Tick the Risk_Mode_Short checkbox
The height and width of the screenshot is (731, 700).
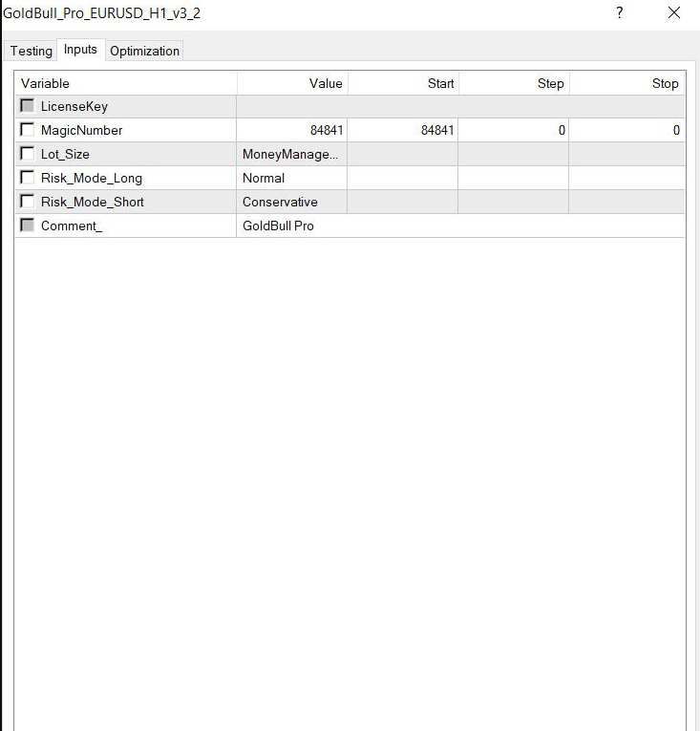tap(27, 202)
